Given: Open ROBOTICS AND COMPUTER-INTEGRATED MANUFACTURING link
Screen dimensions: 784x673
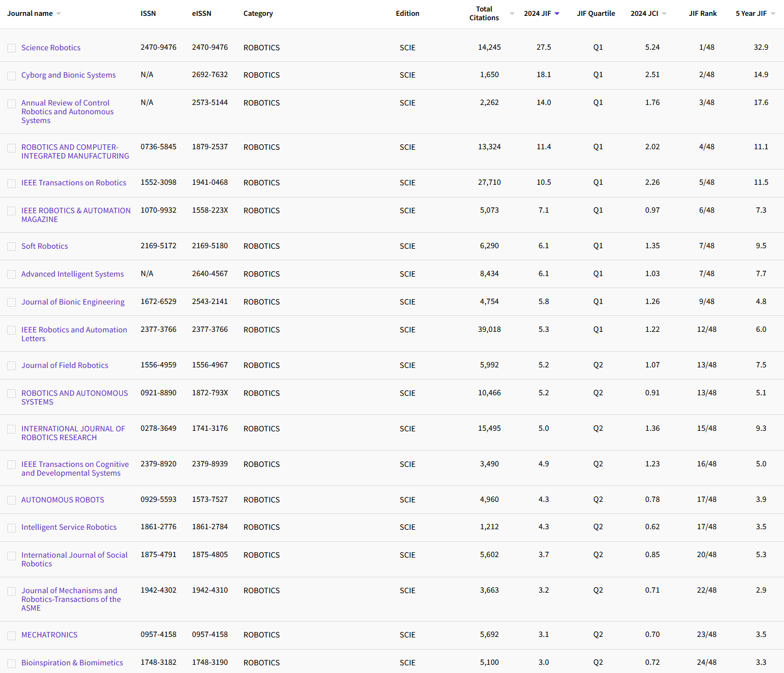Looking at the screenshot, I should (x=75, y=151).
